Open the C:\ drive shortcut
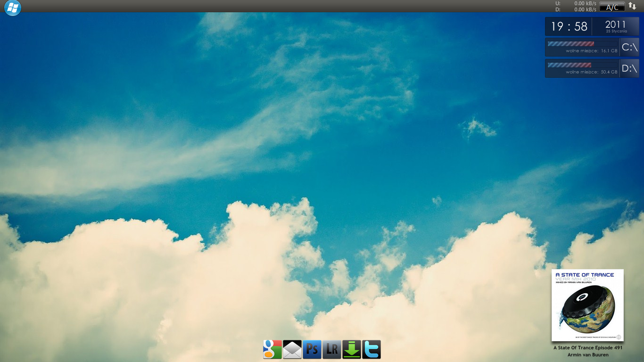This screenshot has width=644, height=362. 629,47
